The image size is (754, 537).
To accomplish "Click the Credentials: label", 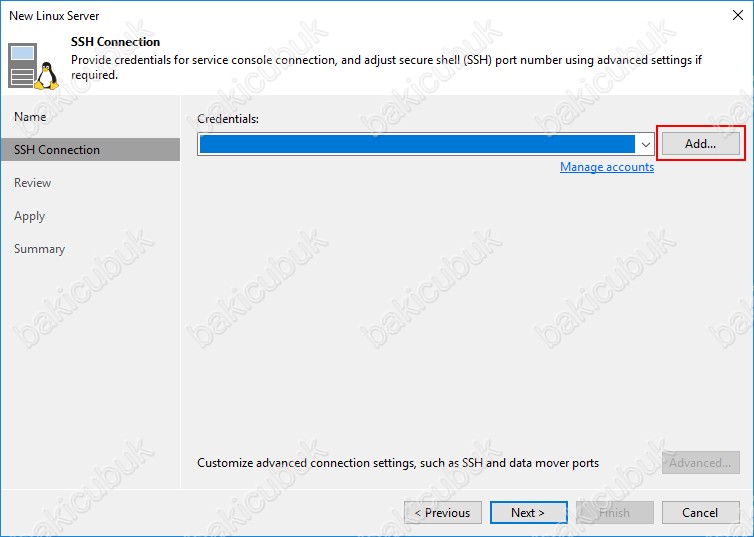I will [x=228, y=119].
